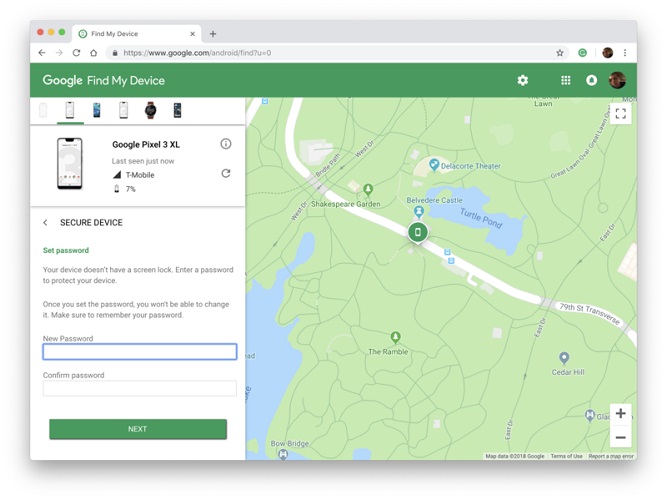Click the Delacorte Theater map pin
The height and width of the screenshot is (500, 667).
coord(433,165)
